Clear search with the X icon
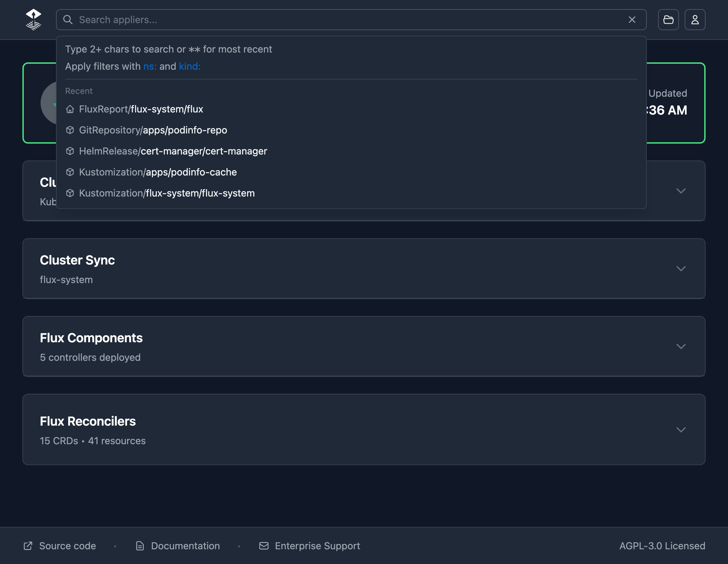728x564 pixels. click(x=632, y=20)
